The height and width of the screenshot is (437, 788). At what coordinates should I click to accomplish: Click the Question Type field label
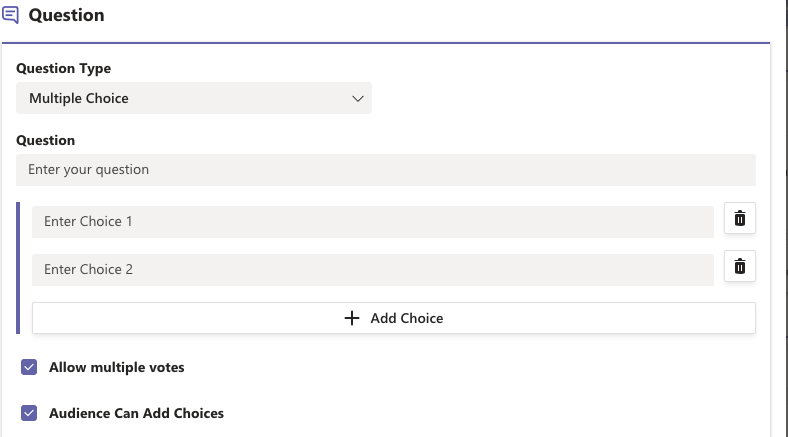coord(64,68)
